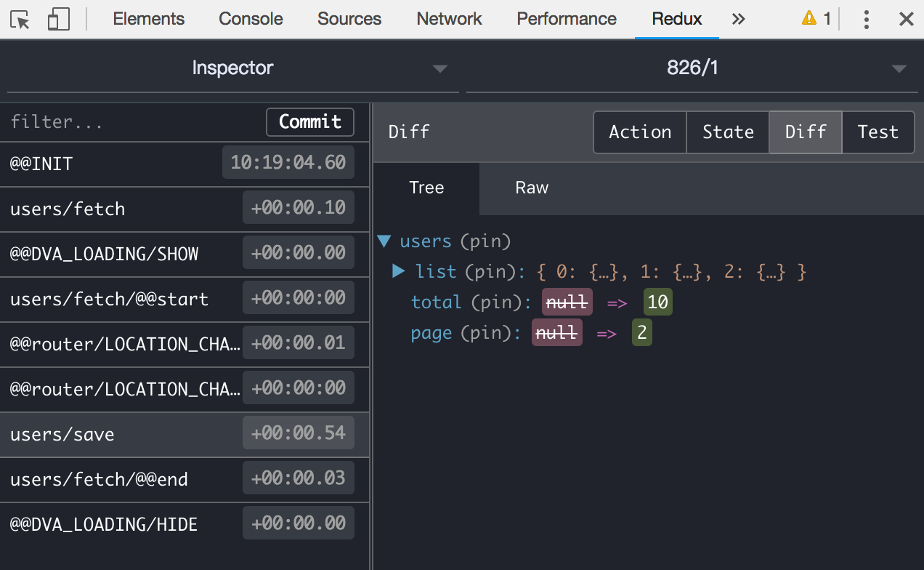This screenshot has width=924, height=570.
Task: Open the Raw diff tab
Action: click(x=532, y=188)
